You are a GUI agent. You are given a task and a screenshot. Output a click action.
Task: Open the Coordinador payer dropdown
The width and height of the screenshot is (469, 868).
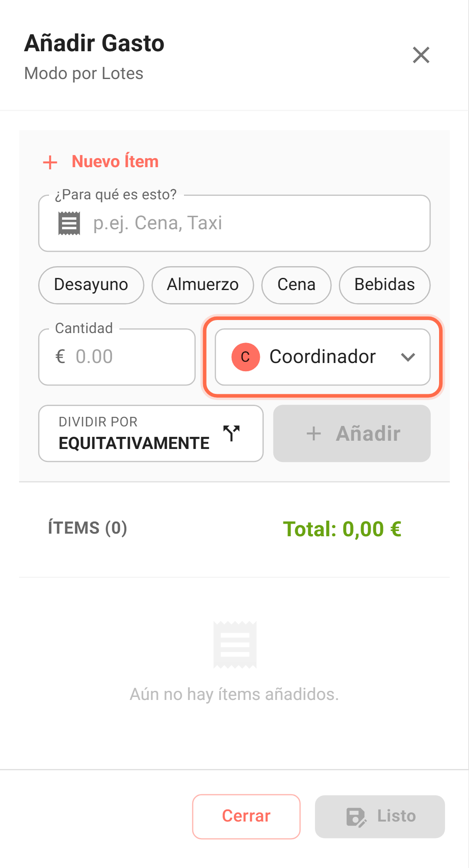pyautogui.click(x=322, y=357)
